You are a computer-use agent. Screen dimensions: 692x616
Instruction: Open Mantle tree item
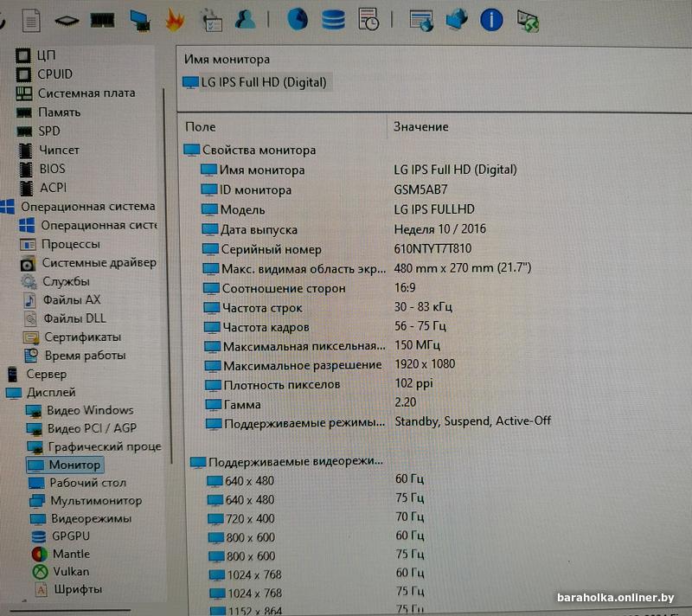pyautogui.click(x=61, y=554)
